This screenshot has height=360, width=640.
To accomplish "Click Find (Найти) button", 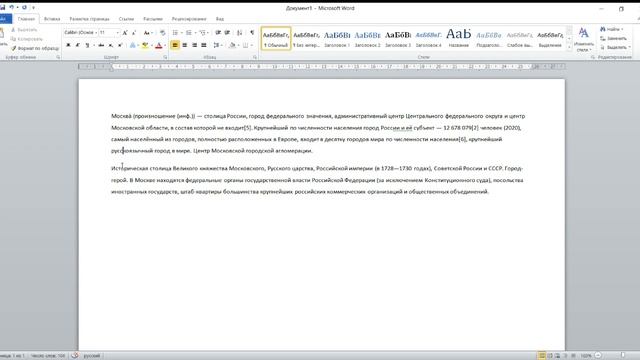I will coord(611,29).
